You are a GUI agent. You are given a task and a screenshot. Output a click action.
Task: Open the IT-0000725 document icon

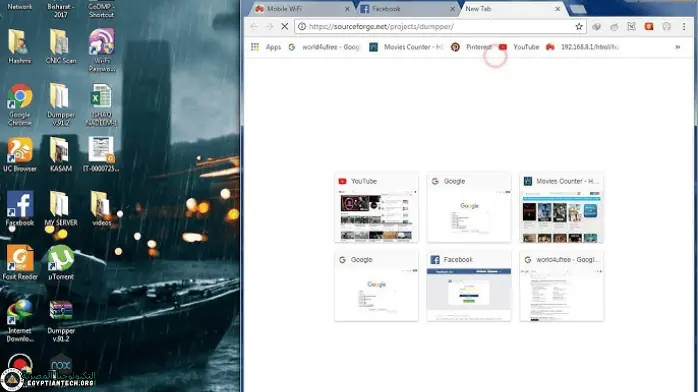(101, 154)
